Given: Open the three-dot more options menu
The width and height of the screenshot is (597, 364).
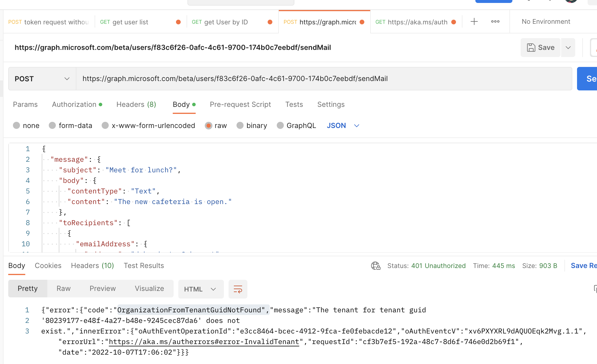Looking at the screenshot, I should [x=495, y=22].
